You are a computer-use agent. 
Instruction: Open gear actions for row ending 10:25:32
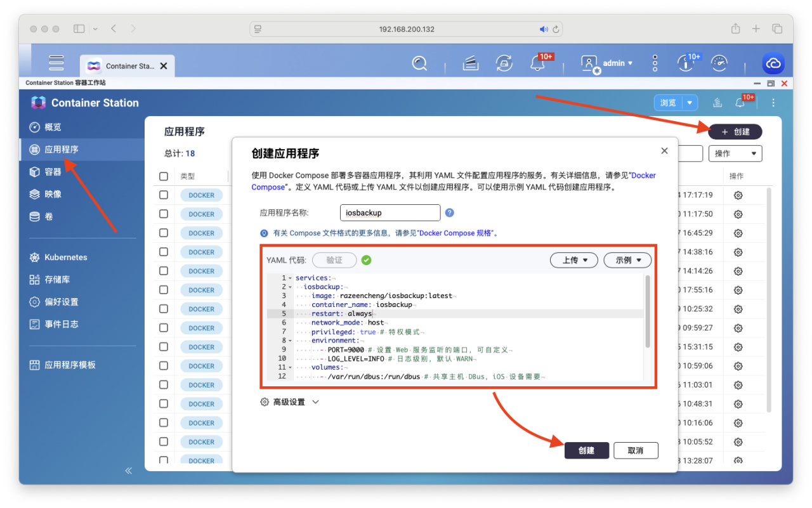[738, 309]
